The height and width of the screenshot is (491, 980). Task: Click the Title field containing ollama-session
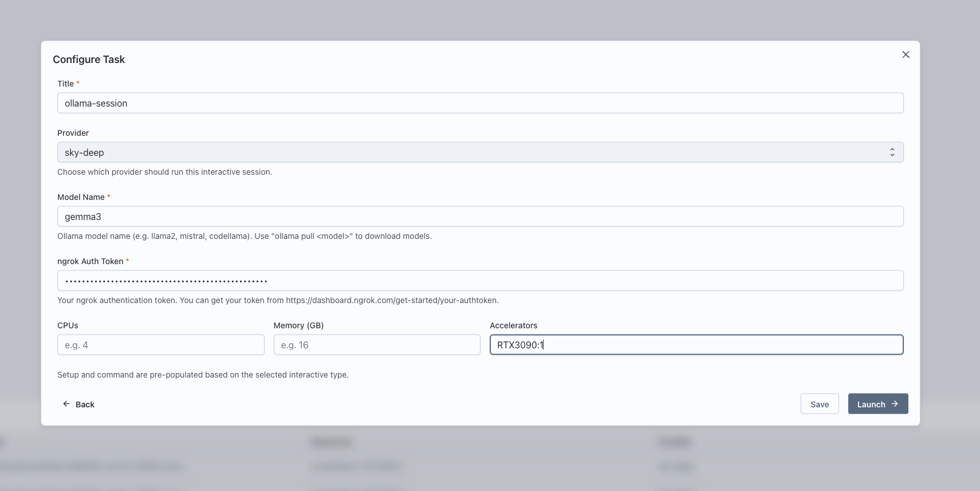(x=480, y=103)
